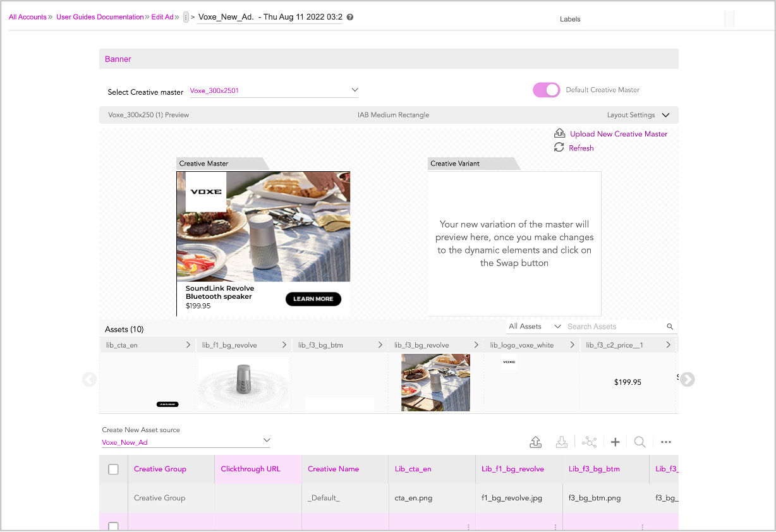Click the help question mark icon beside ad name
The image size is (776, 532).
tap(350, 17)
